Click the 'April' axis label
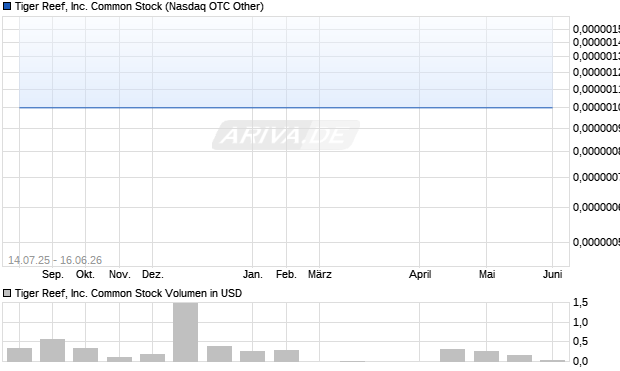This screenshot has width=620, height=371. [x=420, y=274]
